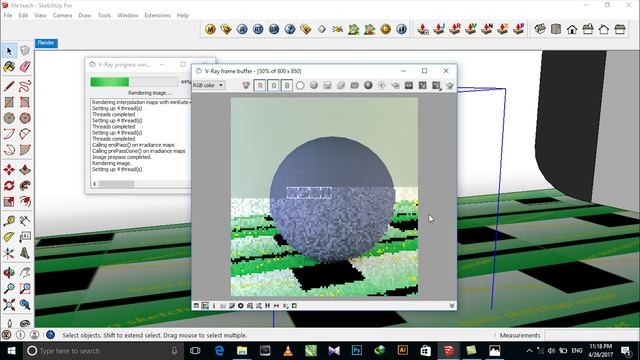Image resolution: width=640 pixels, height=360 pixels.
Task: Select the Pie tool
Action: click(25, 149)
